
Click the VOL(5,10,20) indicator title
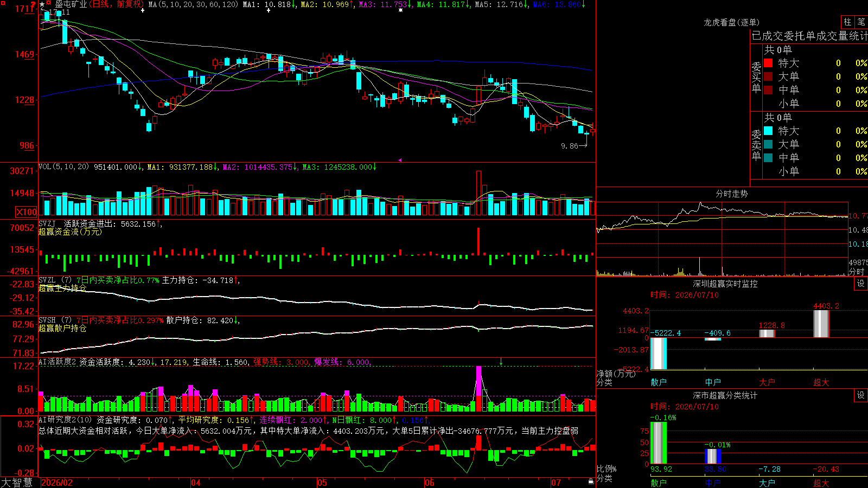coord(63,167)
